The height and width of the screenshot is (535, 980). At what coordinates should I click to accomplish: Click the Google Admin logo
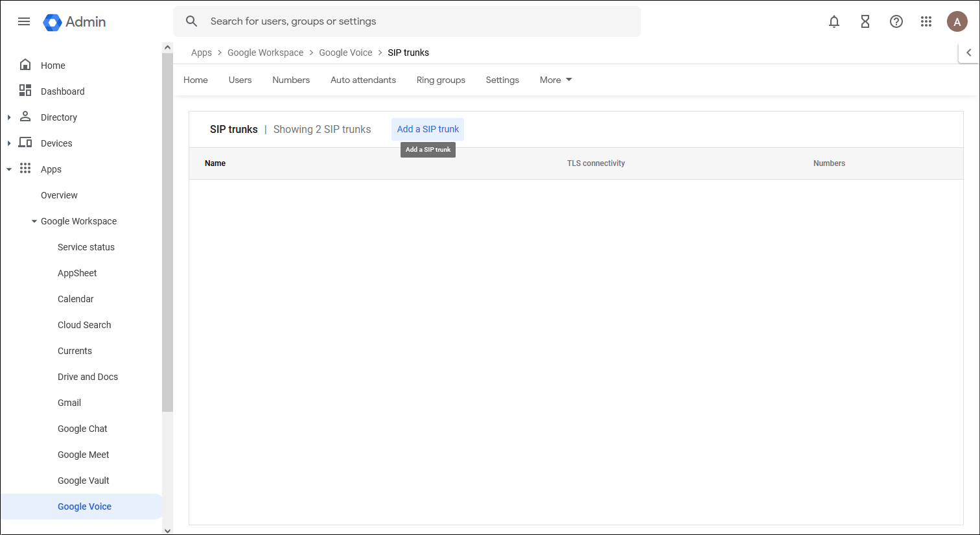(x=75, y=21)
